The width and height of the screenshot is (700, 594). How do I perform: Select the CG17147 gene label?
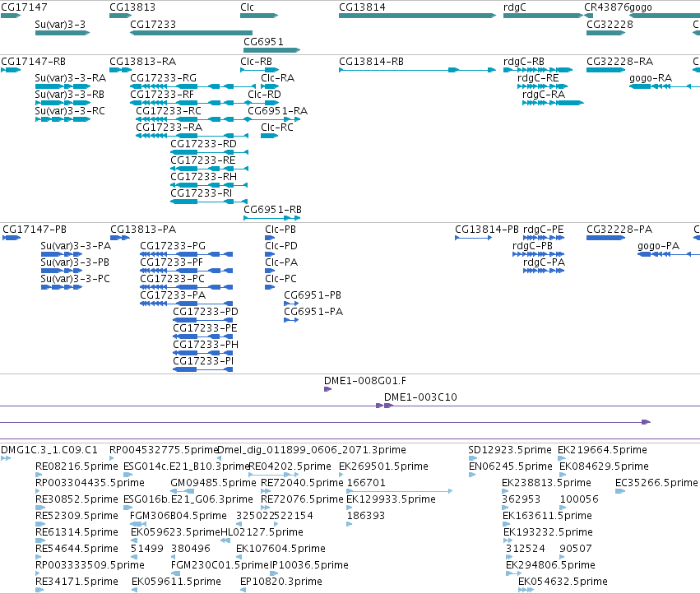coord(24,7)
